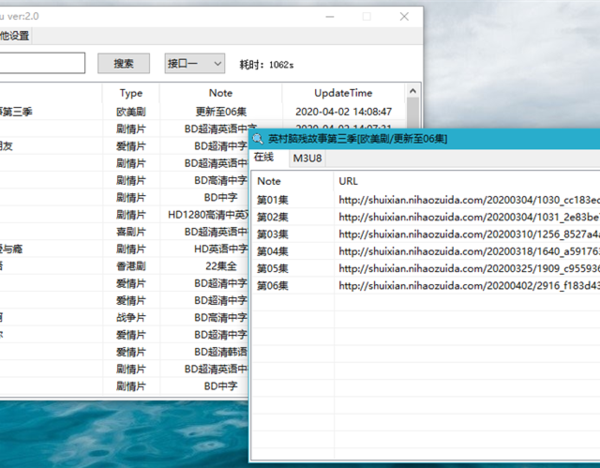Sort results by the Type column header
Screen dimensions: 600x468
[131, 93]
